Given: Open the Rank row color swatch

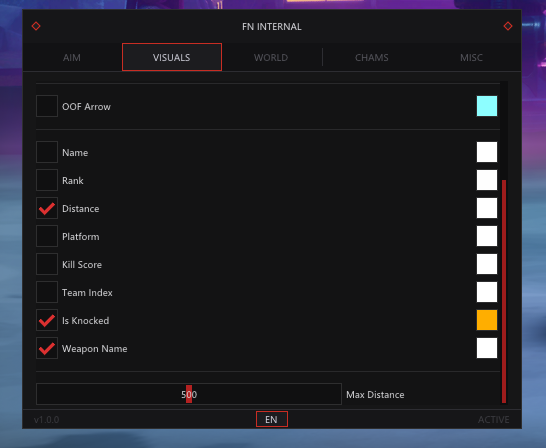Looking at the screenshot, I should point(487,180).
